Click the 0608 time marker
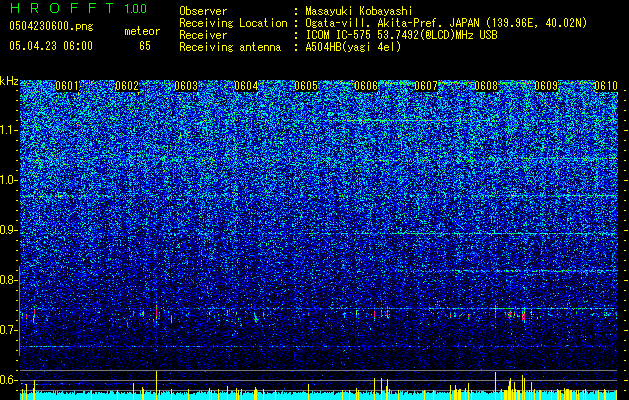 tap(486, 86)
